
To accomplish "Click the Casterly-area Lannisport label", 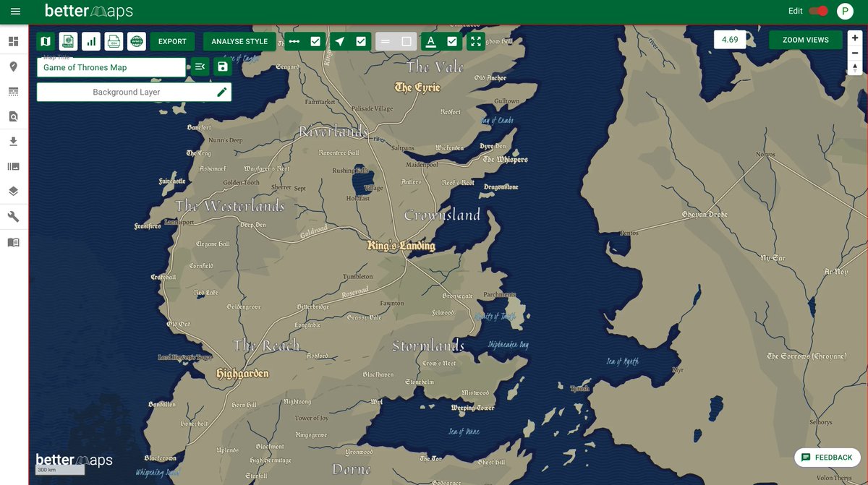I will coord(179,223).
